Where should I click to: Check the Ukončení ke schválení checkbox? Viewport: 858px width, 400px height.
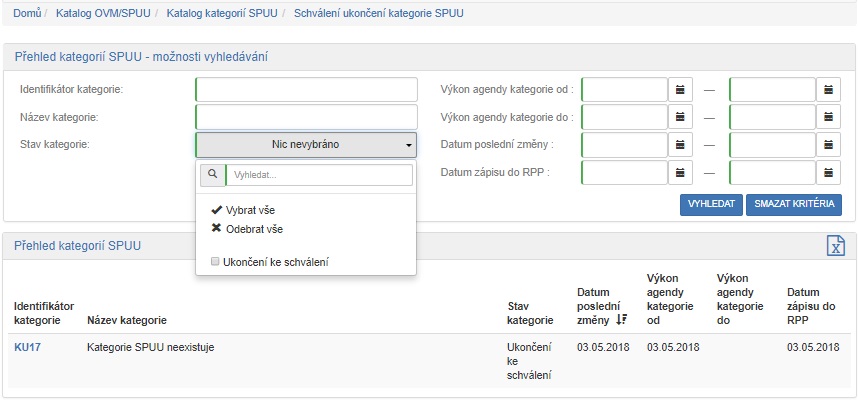click(x=215, y=262)
